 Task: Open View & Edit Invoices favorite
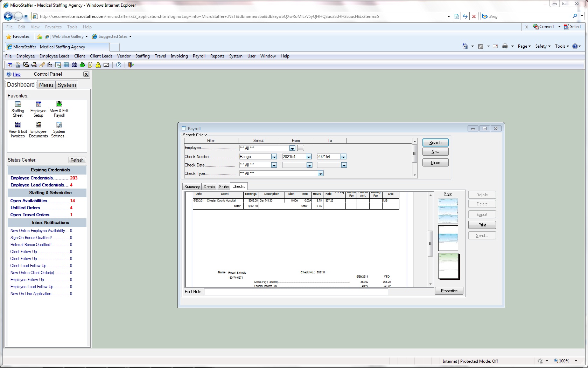coord(18,129)
